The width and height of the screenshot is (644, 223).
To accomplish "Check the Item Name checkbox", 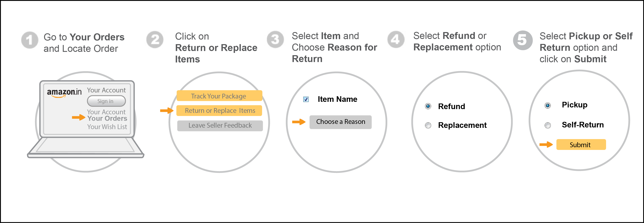I will click(x=306, y=99).
